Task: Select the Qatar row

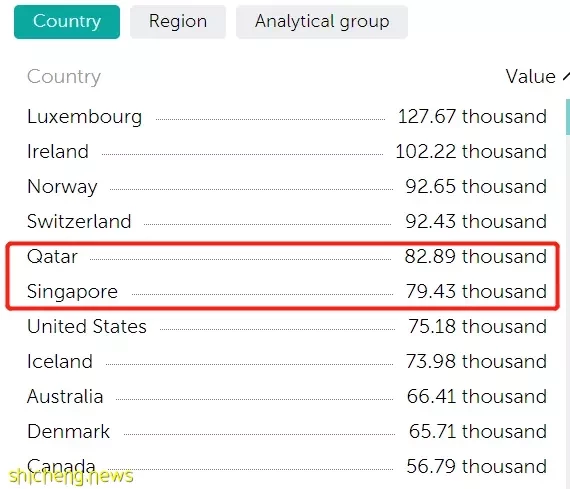Action: [287, 256]
